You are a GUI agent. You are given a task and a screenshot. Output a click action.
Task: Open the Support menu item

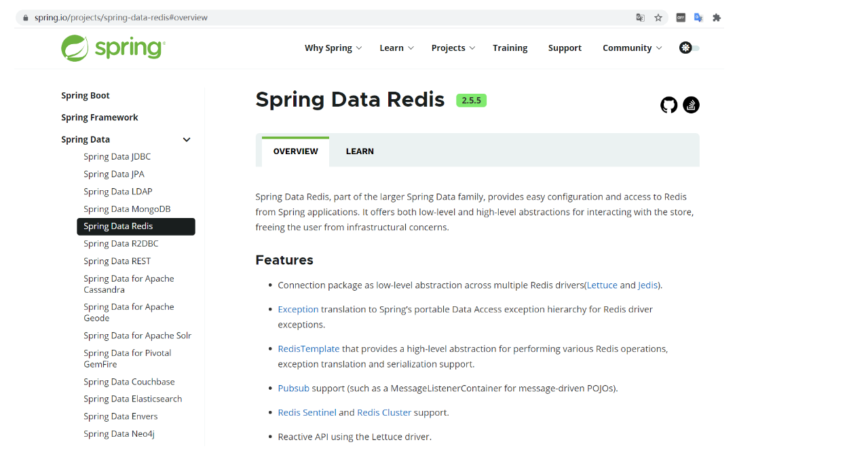565,48
